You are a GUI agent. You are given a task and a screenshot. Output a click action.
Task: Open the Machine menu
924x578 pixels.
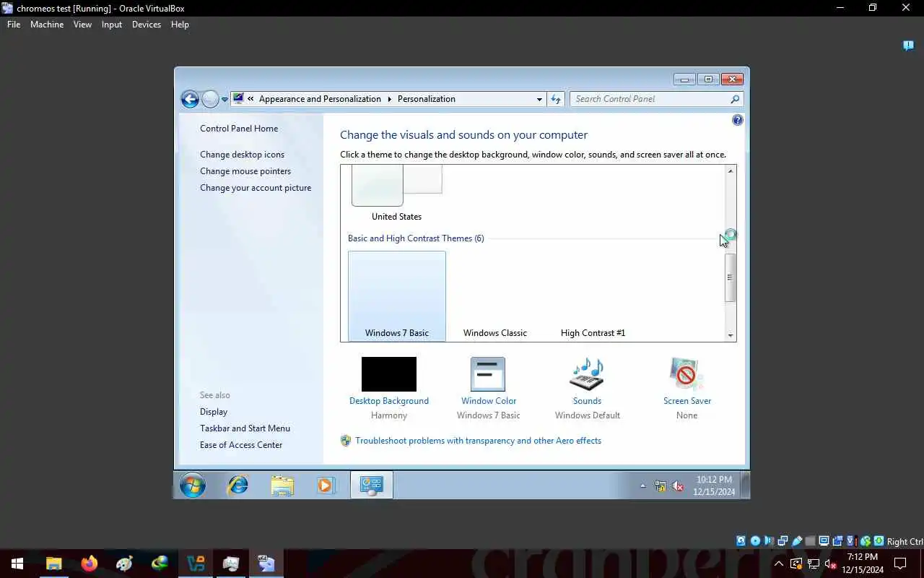click(47, 25)
